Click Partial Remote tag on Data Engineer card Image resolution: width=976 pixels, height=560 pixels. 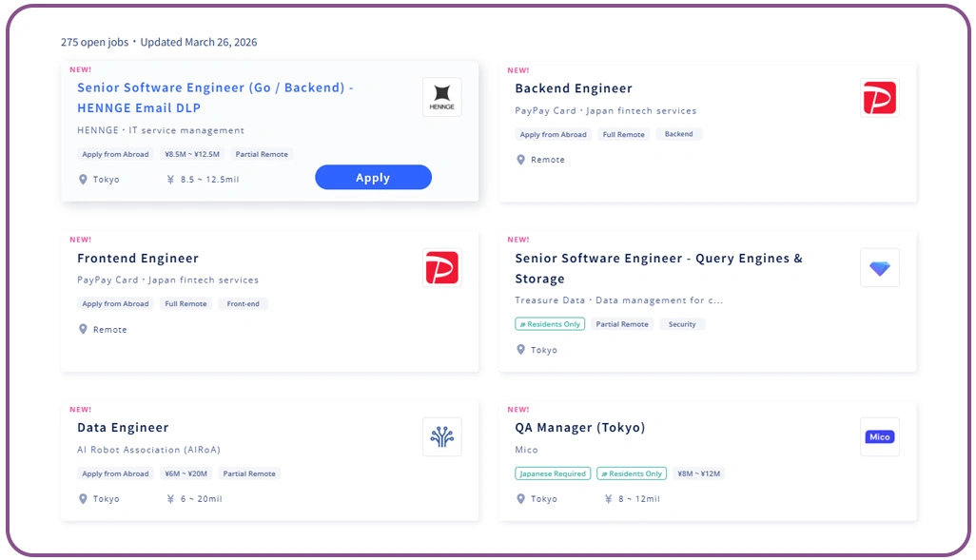pyautogui.click(x=249, y=473)
